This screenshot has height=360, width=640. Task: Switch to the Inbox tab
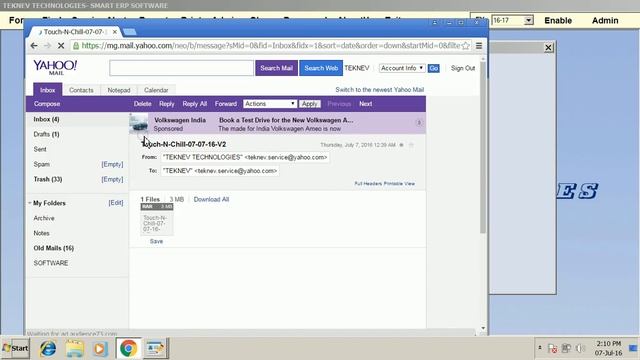pos(47,90)
